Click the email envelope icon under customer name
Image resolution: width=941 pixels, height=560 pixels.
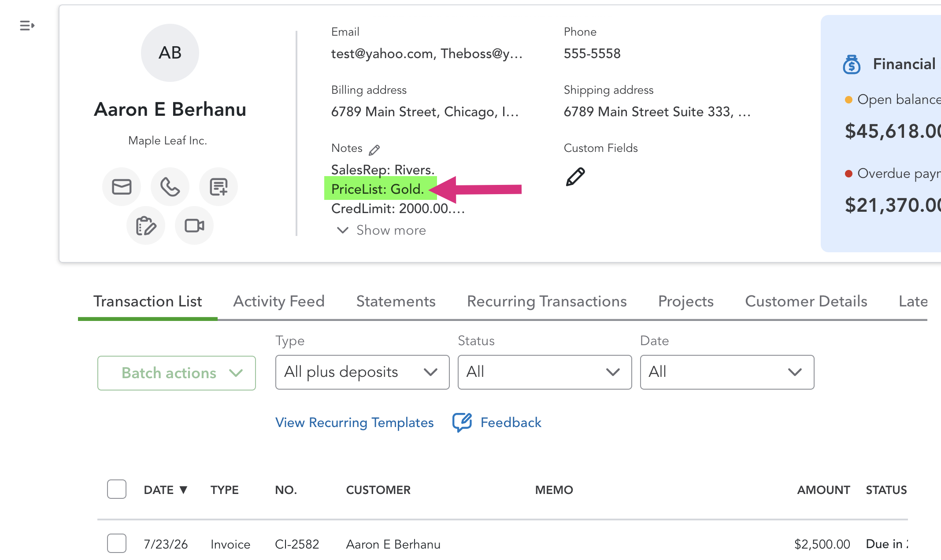pos(122,187)
